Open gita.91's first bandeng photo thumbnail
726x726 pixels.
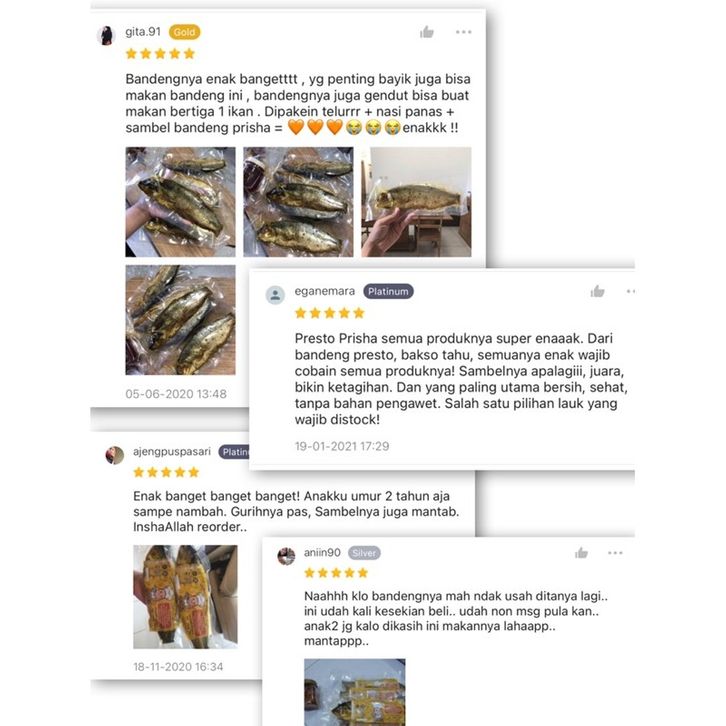pos(180,202)
